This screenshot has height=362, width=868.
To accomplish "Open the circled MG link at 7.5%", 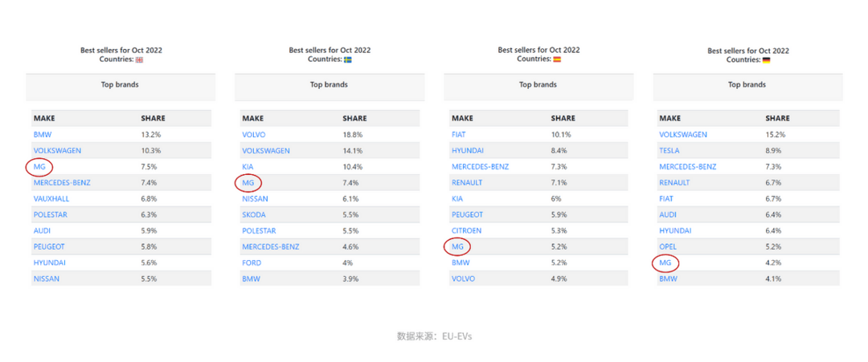I will (39, 167).
